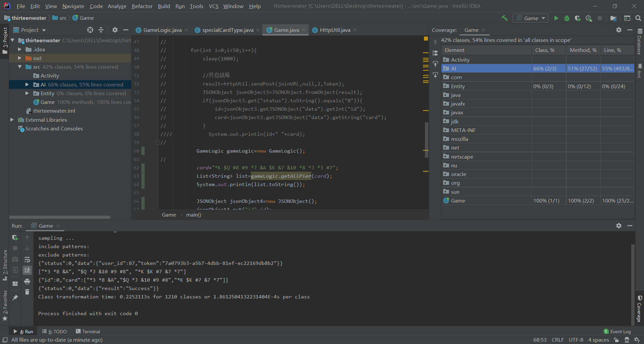Screen dimensions: 644x344
Task: Clear all Run console output with the trash icon
Action: pyautogui.click(x=27, y=292)
